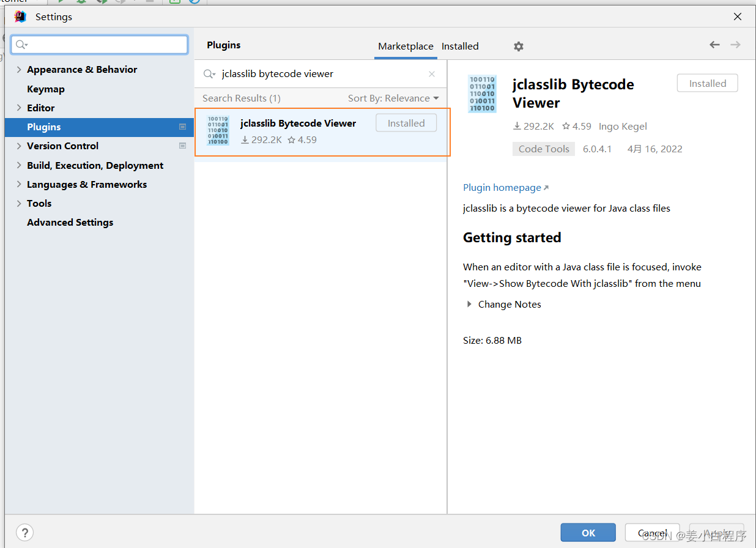Expand the Editor section

(19, 108)
